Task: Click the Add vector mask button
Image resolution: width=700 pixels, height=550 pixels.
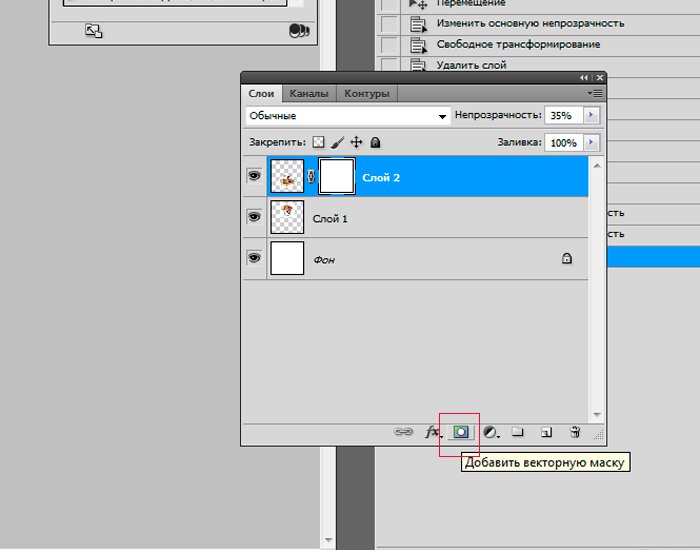Action: [461, 432]
